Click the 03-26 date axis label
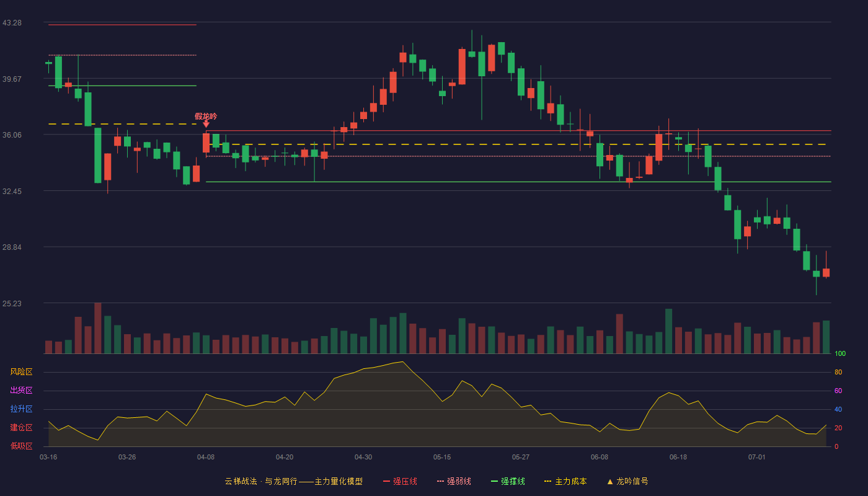 click(127, 457)
